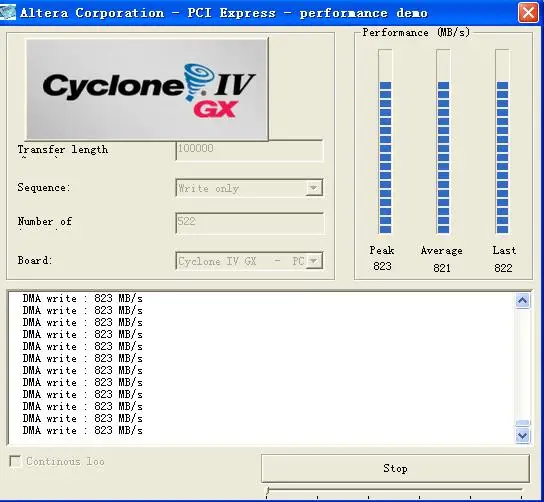
Task: Toggle the Continous loop checkbox
Action: tap(15, 461)
